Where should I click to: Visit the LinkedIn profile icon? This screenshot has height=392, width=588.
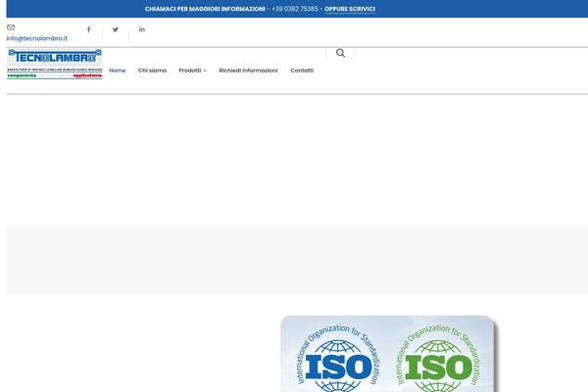coord(142,29)
